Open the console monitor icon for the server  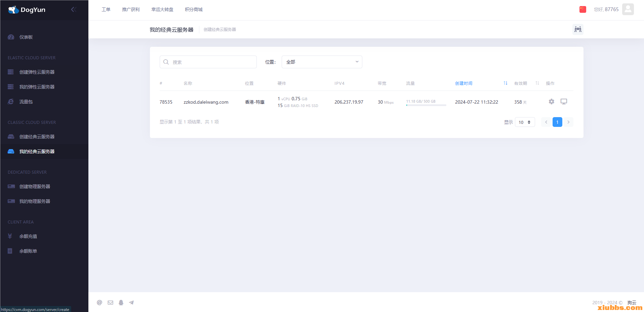564,102
